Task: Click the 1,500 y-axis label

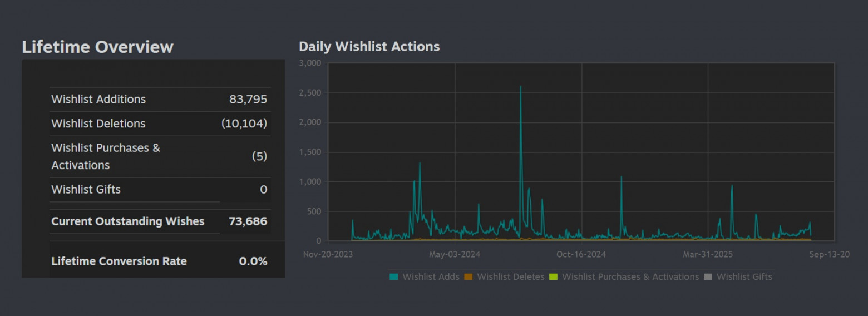Action: [310, 152]
